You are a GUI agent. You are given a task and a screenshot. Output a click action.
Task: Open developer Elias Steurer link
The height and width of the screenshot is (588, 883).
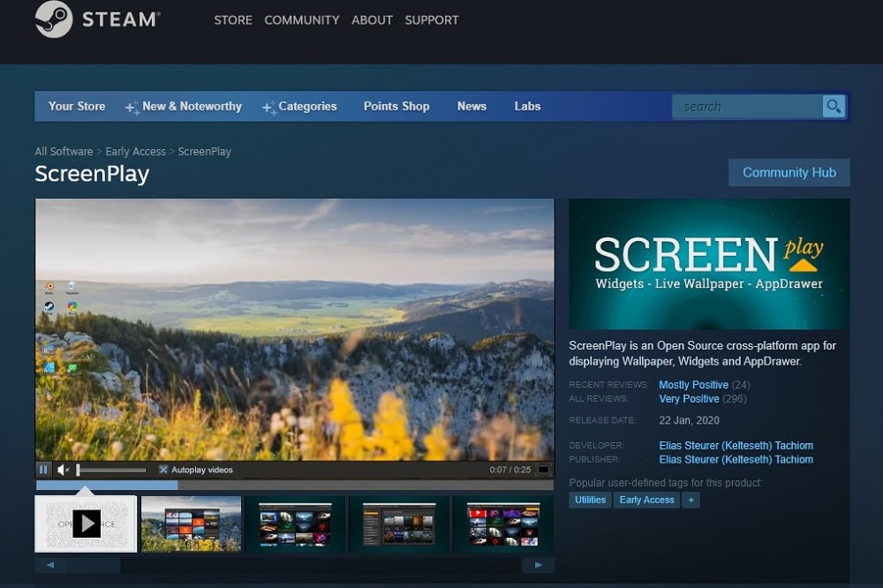tap(736, 446)
